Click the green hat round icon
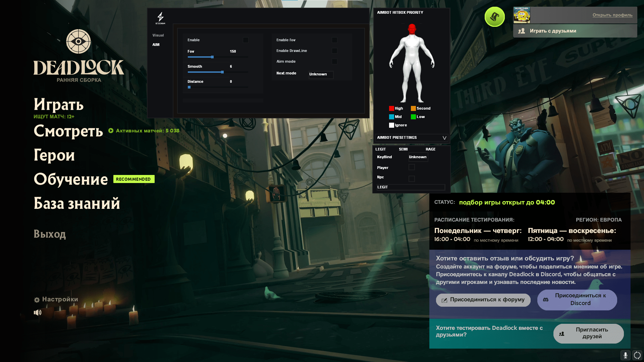This screenshot has width=644, height=362. click(x=494, y=17)
